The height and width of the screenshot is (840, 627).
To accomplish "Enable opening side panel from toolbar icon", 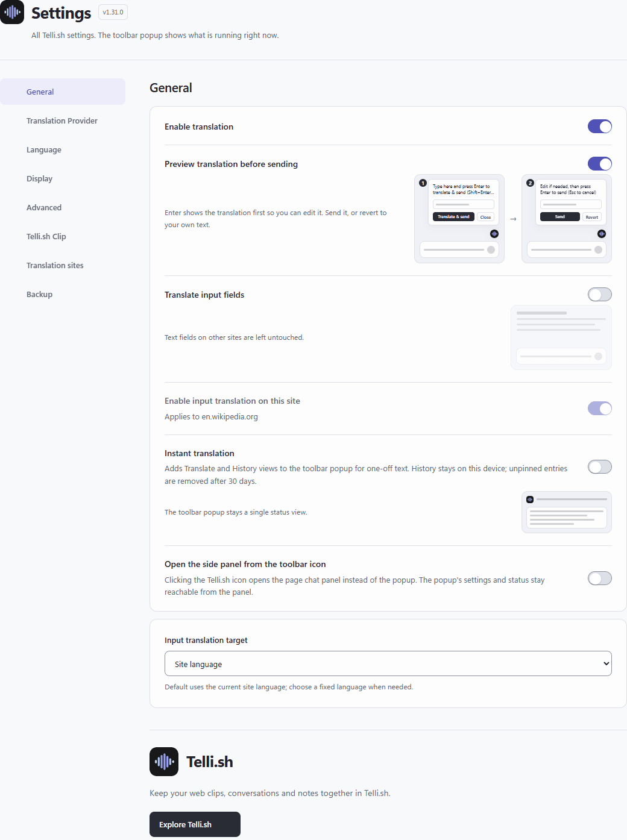I will 600,578.
